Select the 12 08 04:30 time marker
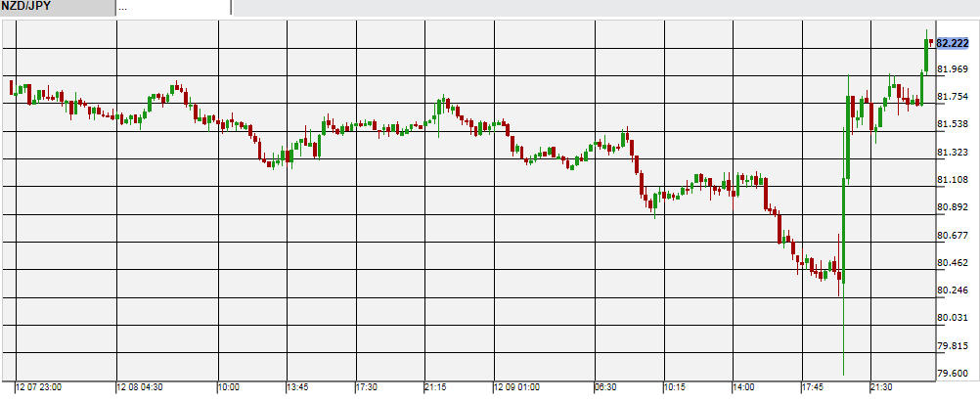This screenshot has width=980, height=402. 142,387
